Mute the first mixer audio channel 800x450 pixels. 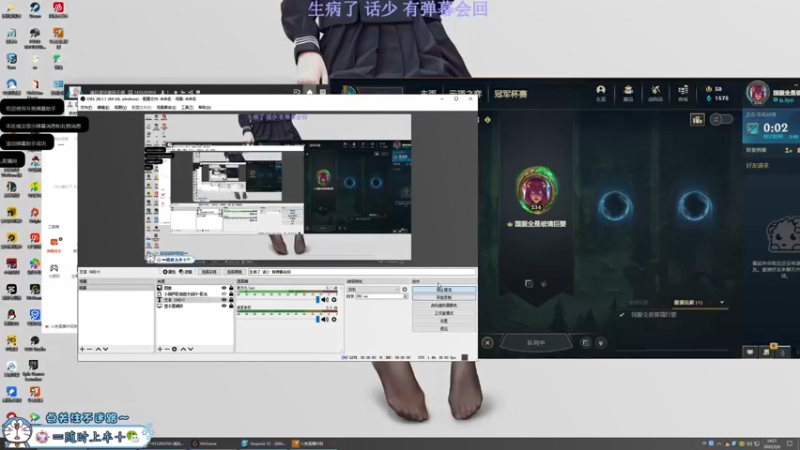(x=325, y=299)
